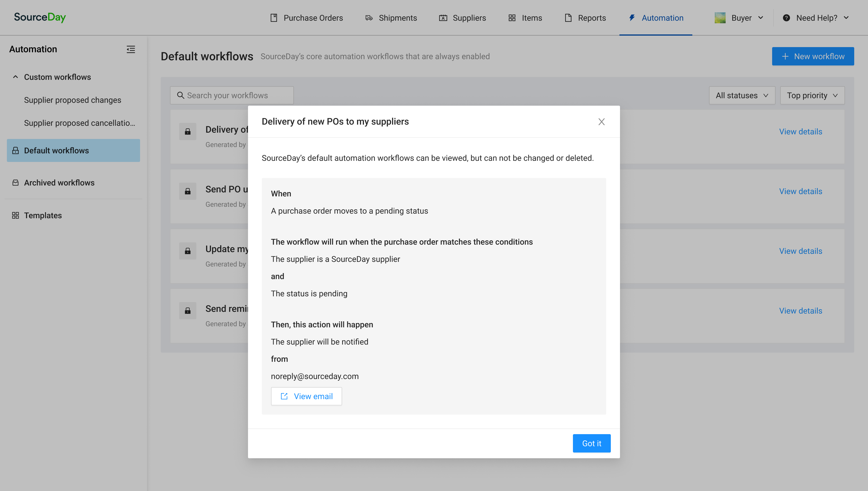
Task: Click View details for Send reminder workflow
Action: point(800,311)
